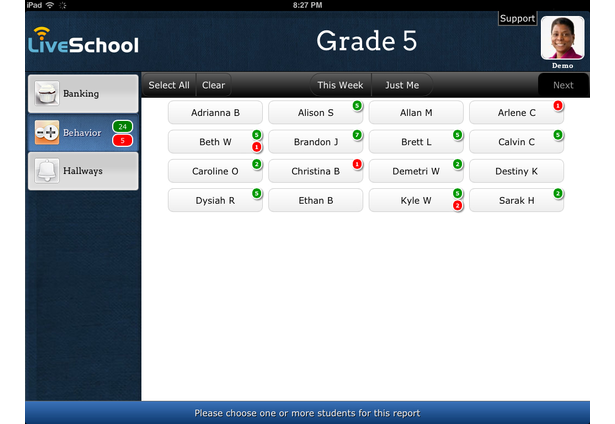Click the red 5 Behavior badge
Screen dimensions: 615x424
(122, 140)
